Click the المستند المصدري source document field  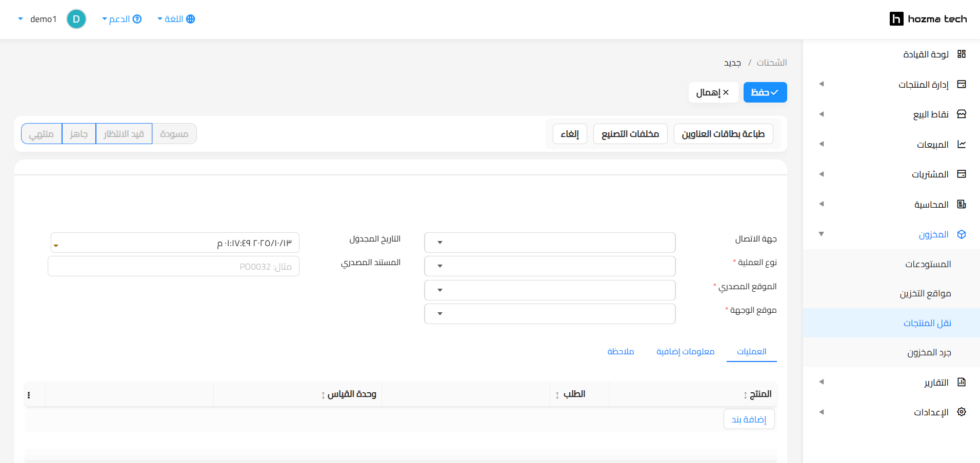click(173, 267)
